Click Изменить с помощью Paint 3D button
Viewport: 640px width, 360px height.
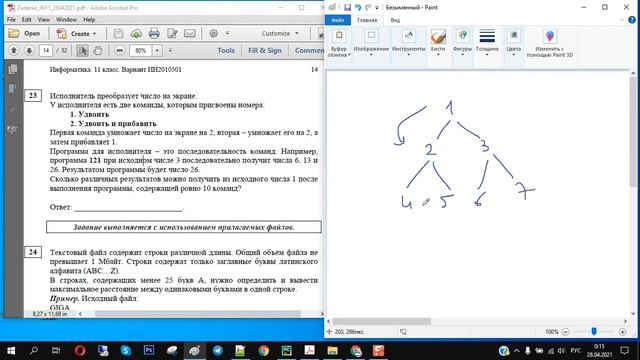coord(550,43)
